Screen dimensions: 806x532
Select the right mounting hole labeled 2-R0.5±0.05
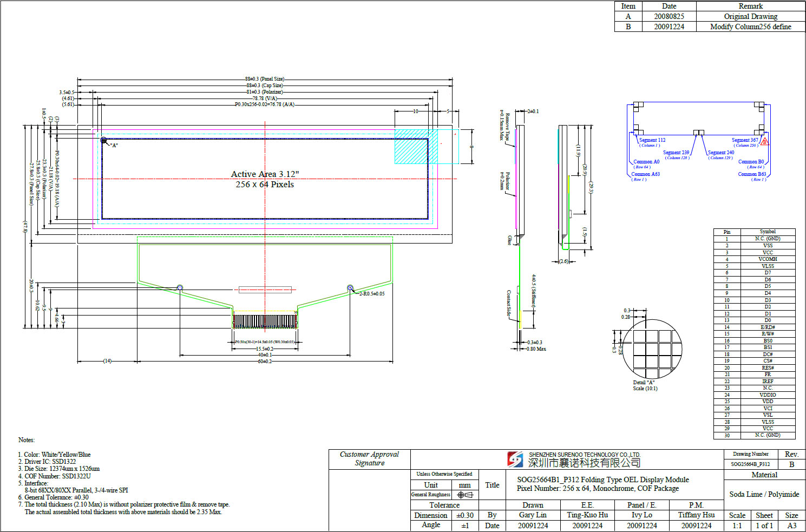[x=350, y=288]
